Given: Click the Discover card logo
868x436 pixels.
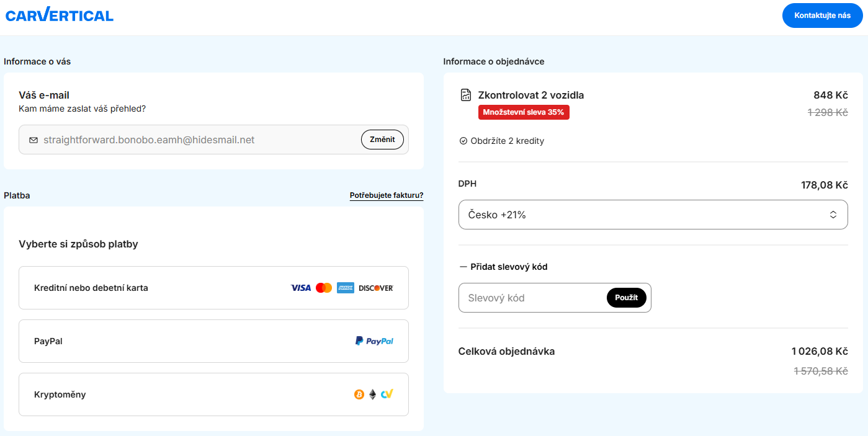Looking at the screenshot, I should click(x=376, y=288).
